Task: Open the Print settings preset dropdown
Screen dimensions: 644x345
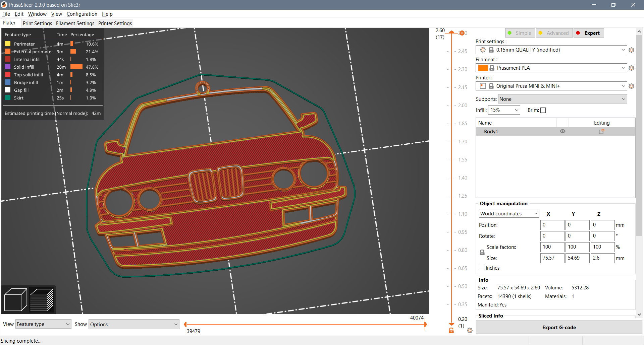Action: [x=551, y=50]
